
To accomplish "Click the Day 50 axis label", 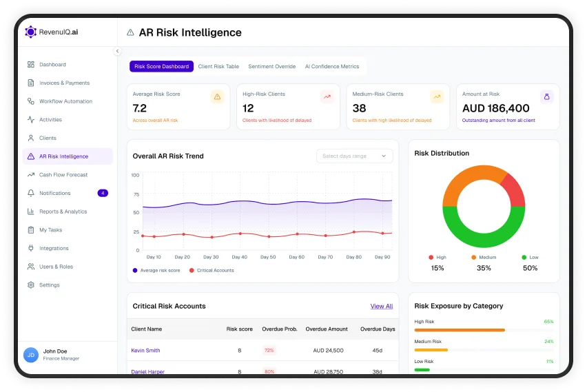I will tap(268, 257).
